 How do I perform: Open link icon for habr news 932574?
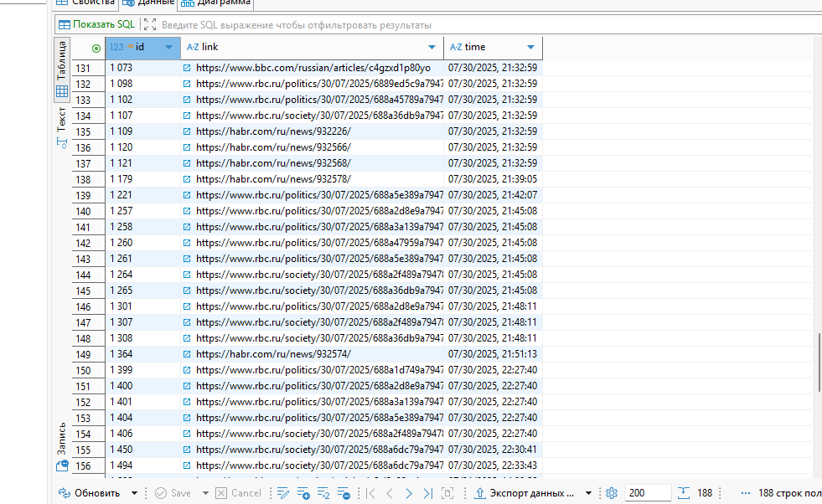coord(187,354)
